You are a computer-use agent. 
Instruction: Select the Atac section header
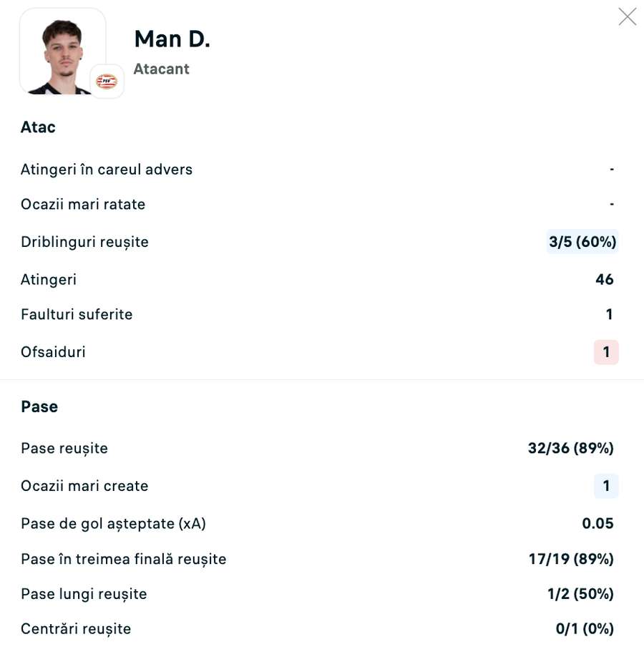click(x=38, y=127)
